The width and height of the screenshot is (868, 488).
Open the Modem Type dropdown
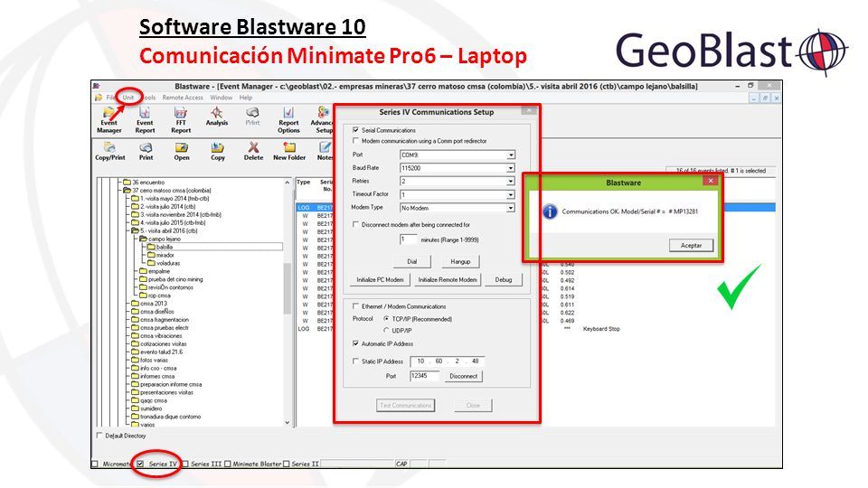pos(511,208)
